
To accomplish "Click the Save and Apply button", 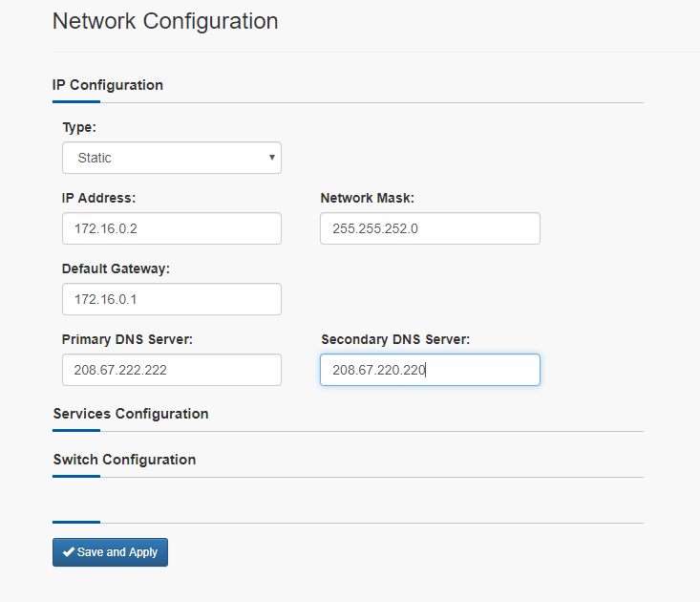I will 110,552.
